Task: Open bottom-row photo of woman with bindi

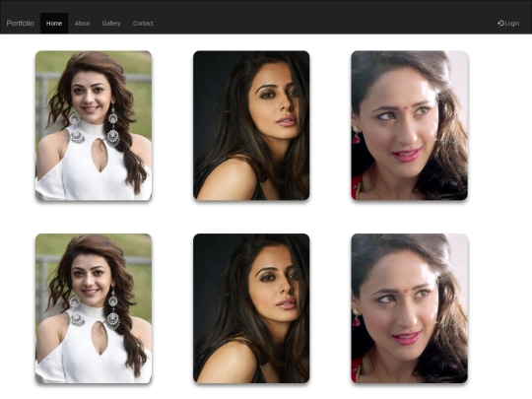Action: tap(409, 308)
